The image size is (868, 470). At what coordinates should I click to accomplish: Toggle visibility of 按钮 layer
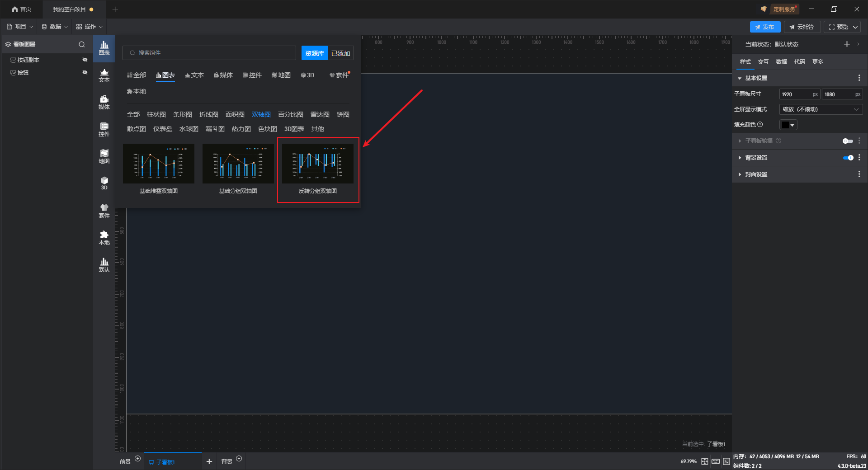(85, 73)
